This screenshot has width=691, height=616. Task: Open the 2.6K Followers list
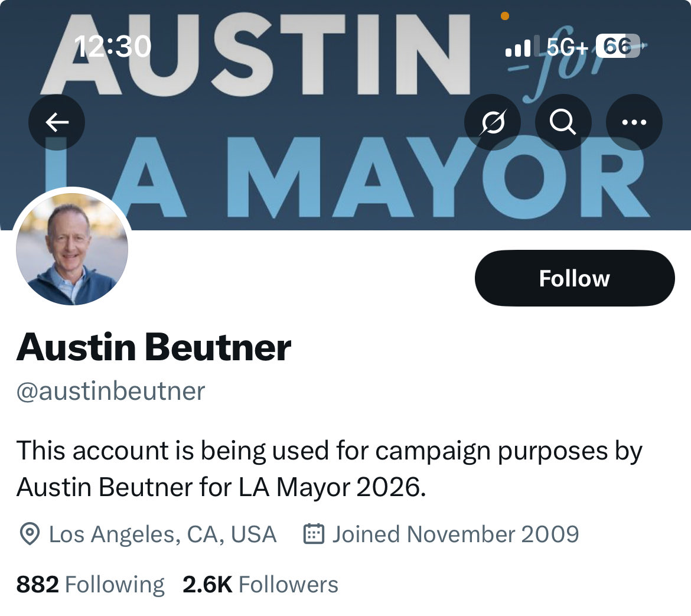[260, 584]
